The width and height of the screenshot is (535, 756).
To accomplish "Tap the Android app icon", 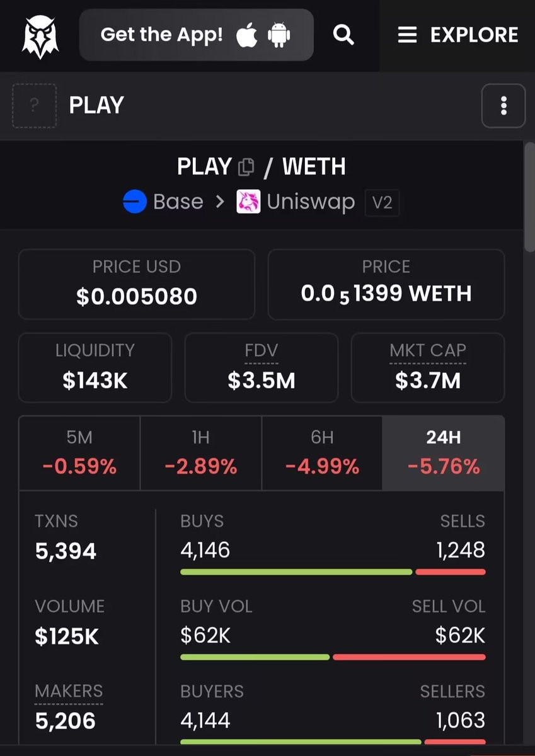I will pos(279,35).
